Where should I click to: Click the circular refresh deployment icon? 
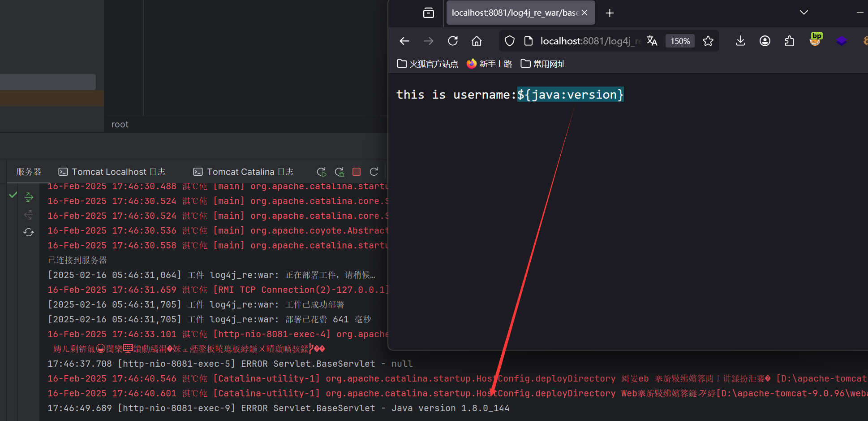click(29, 232)
